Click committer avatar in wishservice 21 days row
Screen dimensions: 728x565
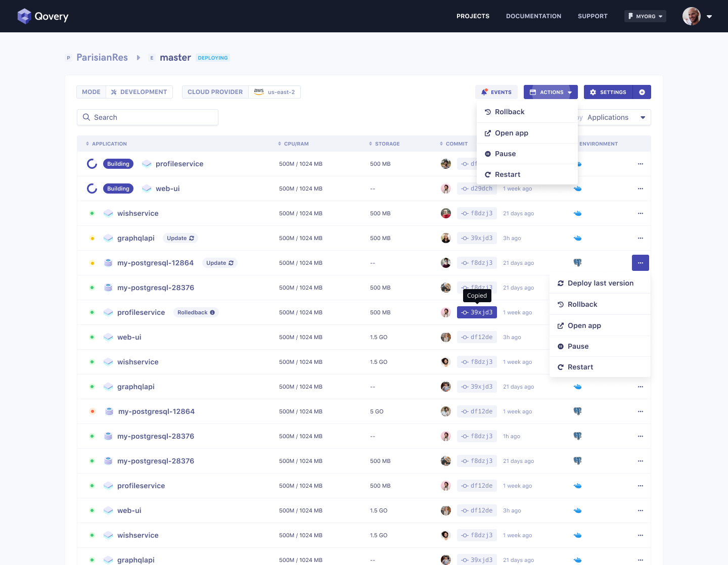tap(446, 213)
